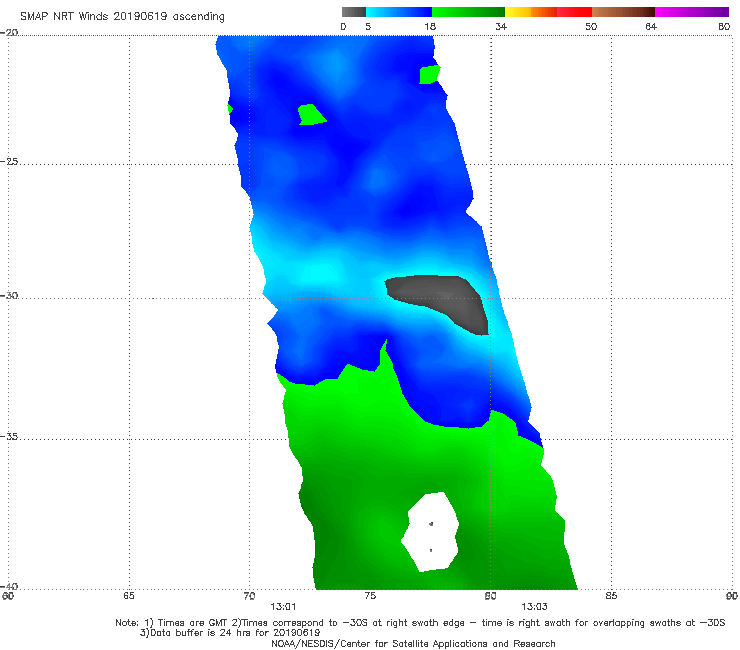Click the color bar label "64"
The width and height of the screenshot is (740, 650).
coord(651,27)
